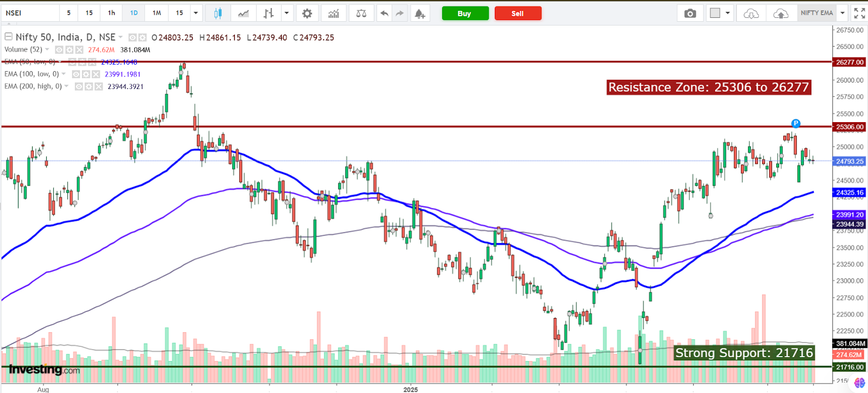Click the NSEI symbol search field

pos(30,13)
